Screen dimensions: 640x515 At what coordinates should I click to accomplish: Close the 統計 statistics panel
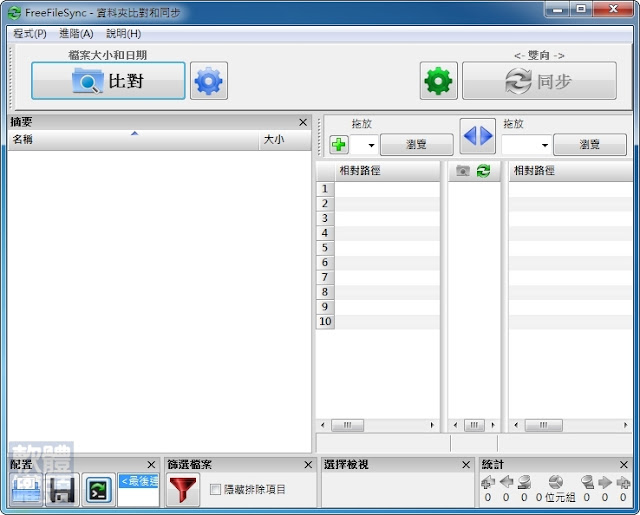624,465
